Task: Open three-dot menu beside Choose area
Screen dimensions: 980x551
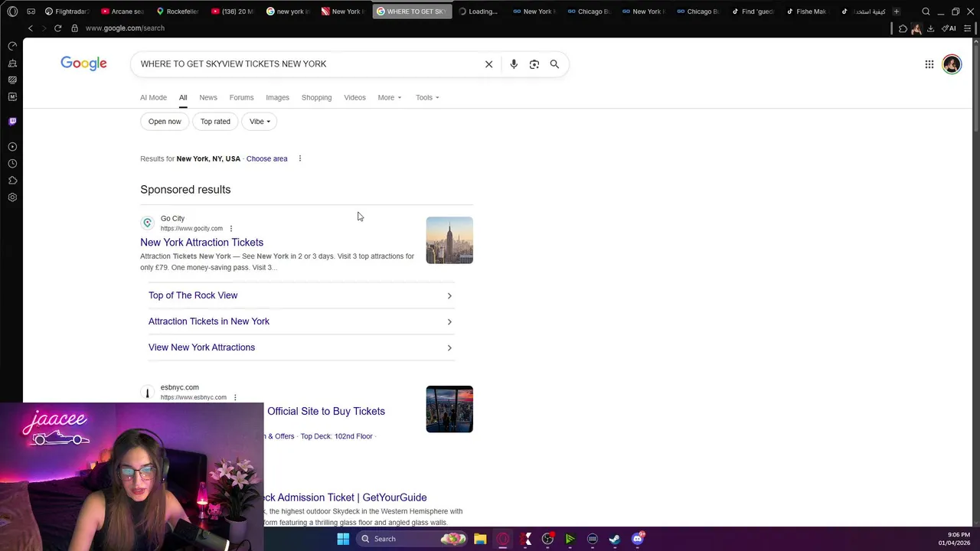Action: pos(300,158)
